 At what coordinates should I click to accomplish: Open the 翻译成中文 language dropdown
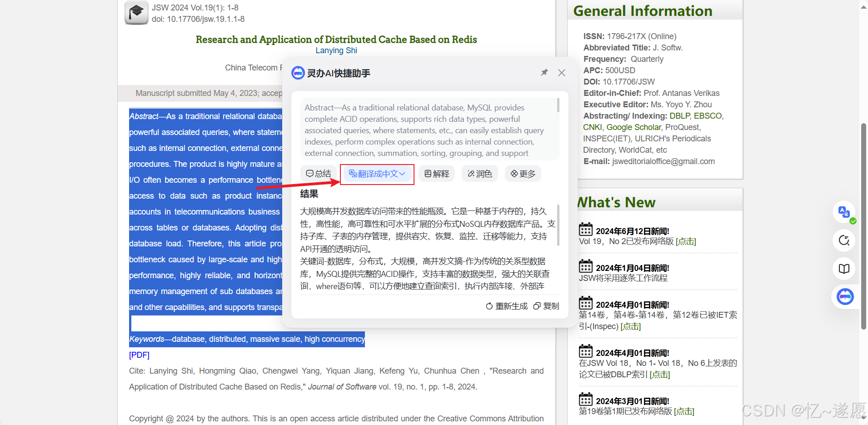(377, 174)
